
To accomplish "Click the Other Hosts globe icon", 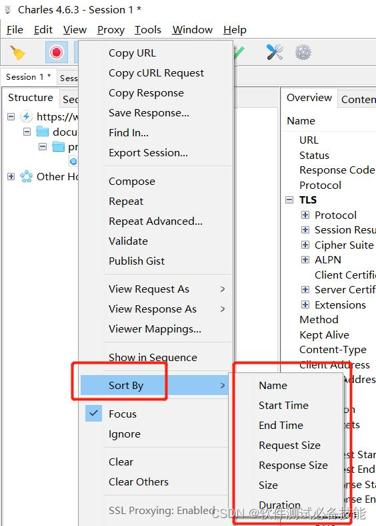I will click(x=26, y=176).
